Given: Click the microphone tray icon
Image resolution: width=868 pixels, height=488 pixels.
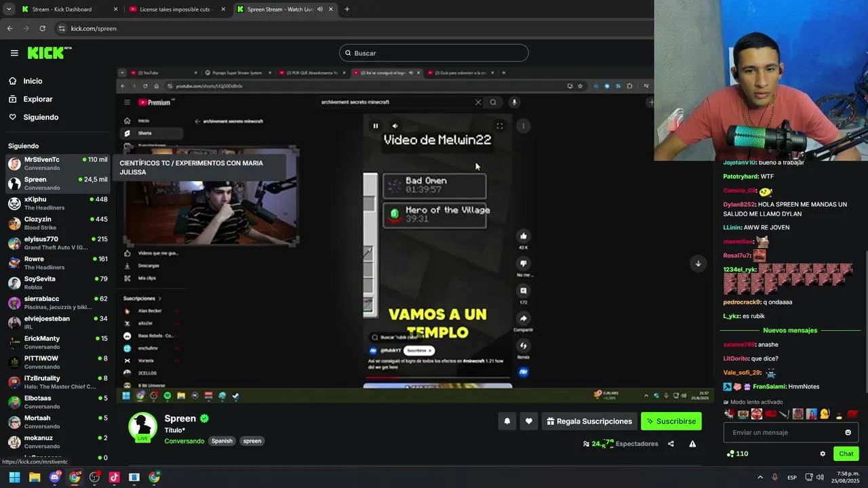Looking at the screenshot, I should [x=774, y=477].
